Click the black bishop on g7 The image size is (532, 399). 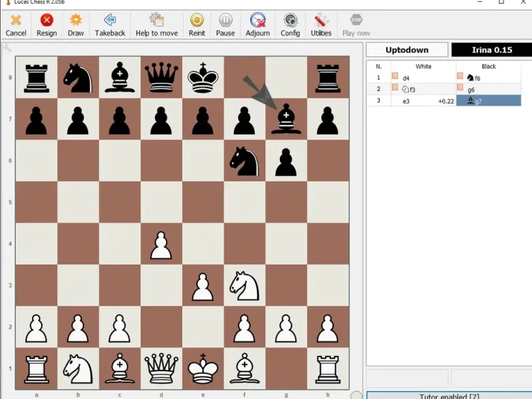coord(286,119)
